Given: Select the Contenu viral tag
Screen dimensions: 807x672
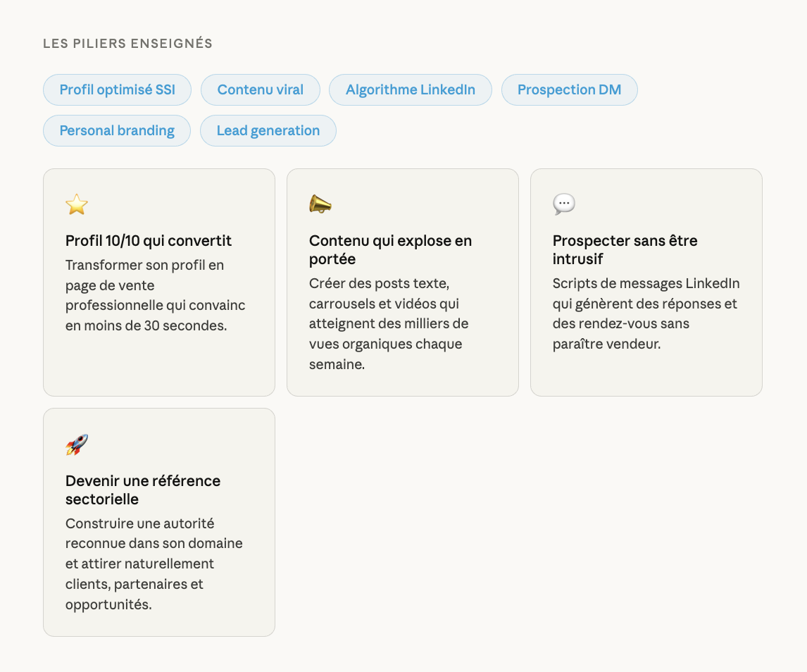Looking at the screenshot, I should [261, 90].
